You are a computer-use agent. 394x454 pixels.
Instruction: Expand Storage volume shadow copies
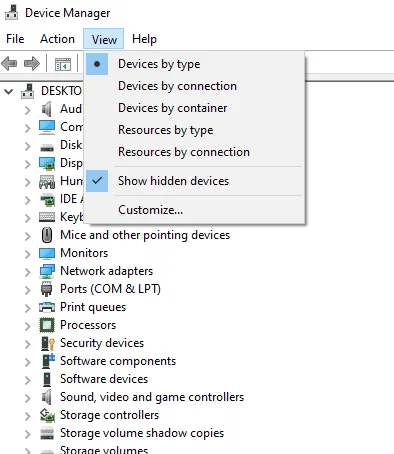click(28, 434)
